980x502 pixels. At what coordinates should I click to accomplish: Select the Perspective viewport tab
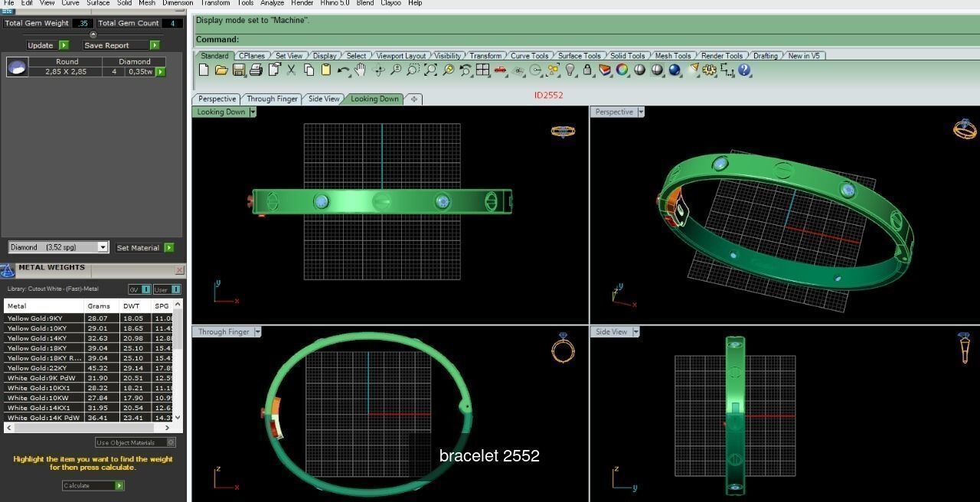pos(217,99)
